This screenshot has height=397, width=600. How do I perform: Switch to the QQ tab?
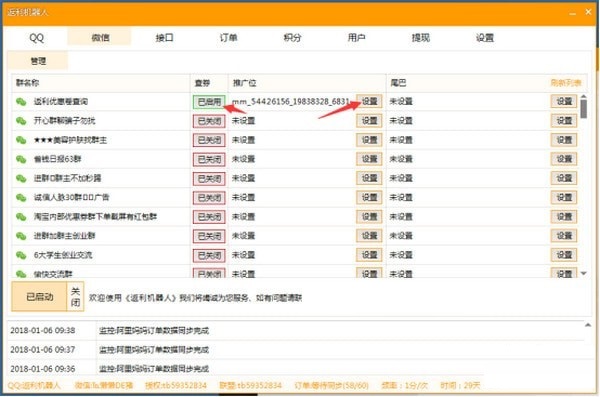37,38
